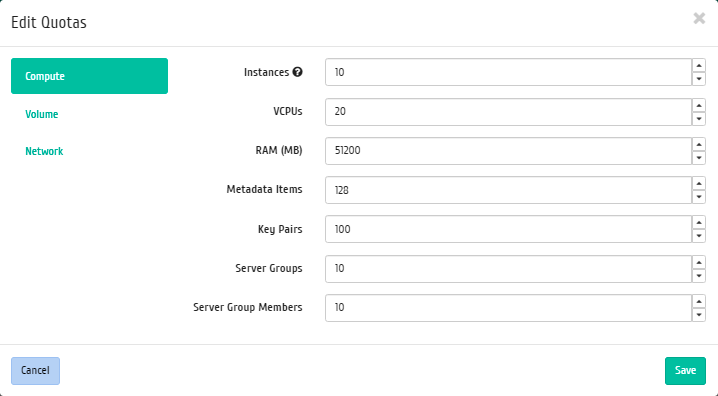This screenshot has width=718, height=396.
Task: Raise RAM (MB) using up arrow
Action: tap(699, 144)
